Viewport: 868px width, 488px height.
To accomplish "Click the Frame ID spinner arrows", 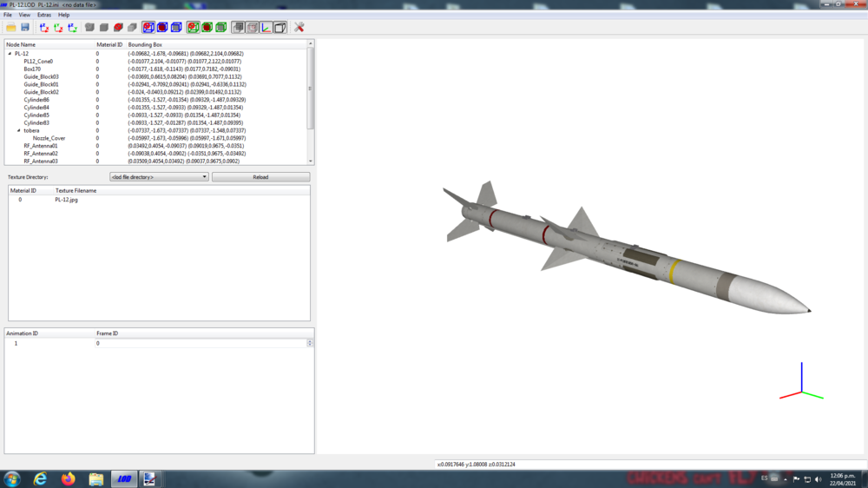I will point(310,344).
